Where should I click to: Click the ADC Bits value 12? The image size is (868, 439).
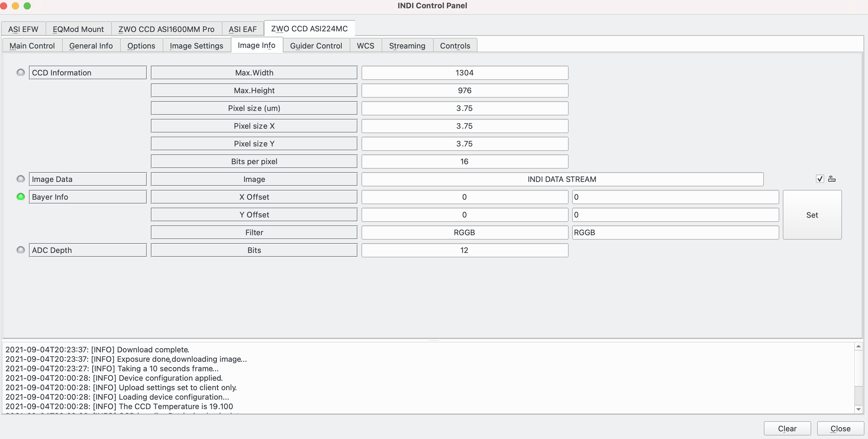click(465, 250)
